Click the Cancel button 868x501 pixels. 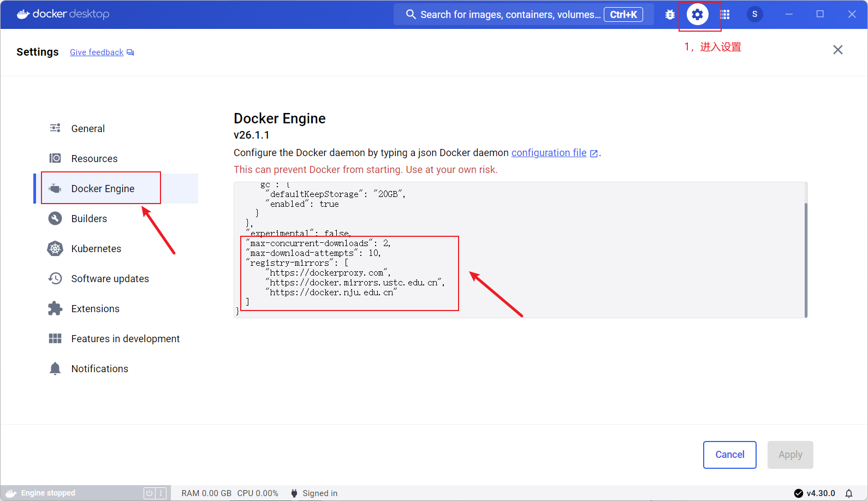coord(729,455)
